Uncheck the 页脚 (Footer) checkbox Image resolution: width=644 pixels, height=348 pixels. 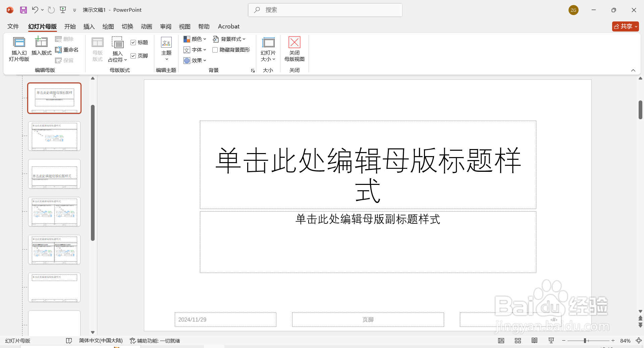click(x=133, y=56)
